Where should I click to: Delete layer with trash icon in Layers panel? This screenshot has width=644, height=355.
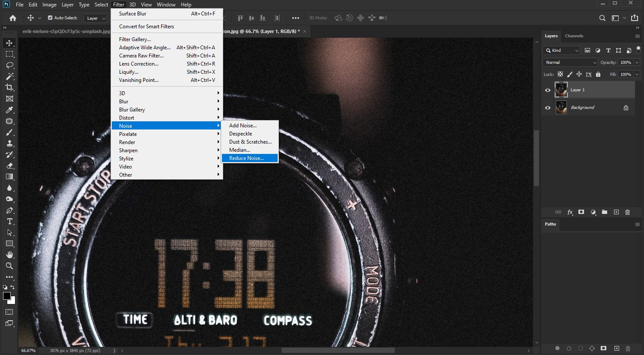click(x=628, y=212)
